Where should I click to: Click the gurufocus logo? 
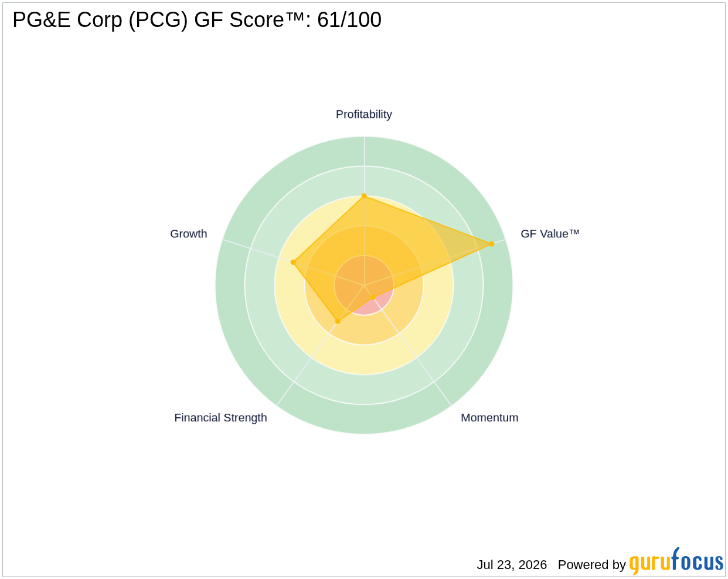pyautogui.click(x=676, y=561)
